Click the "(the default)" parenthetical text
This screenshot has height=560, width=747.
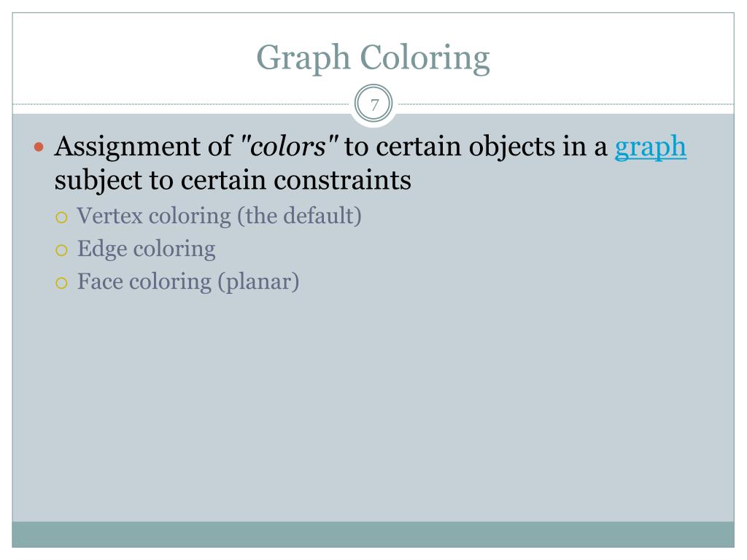click(300, 216)
